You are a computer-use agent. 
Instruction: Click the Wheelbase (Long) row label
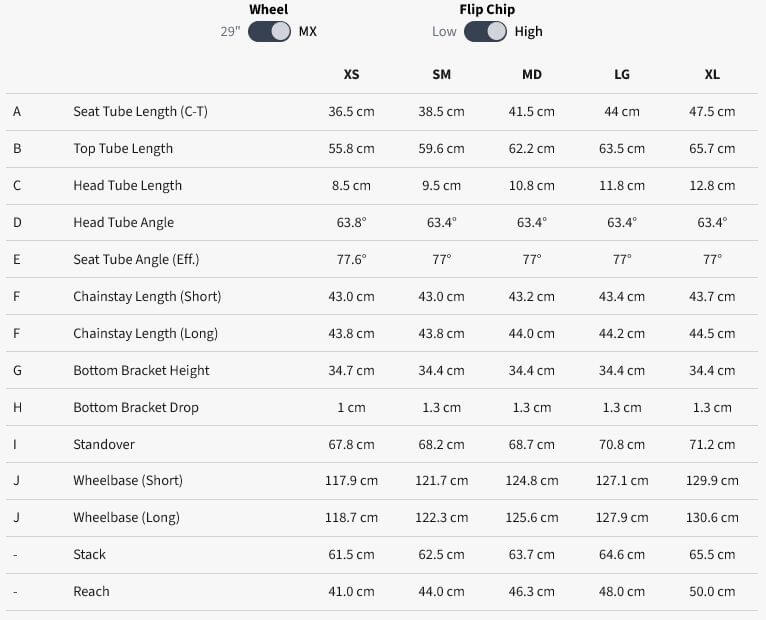(x=127, y=517)
